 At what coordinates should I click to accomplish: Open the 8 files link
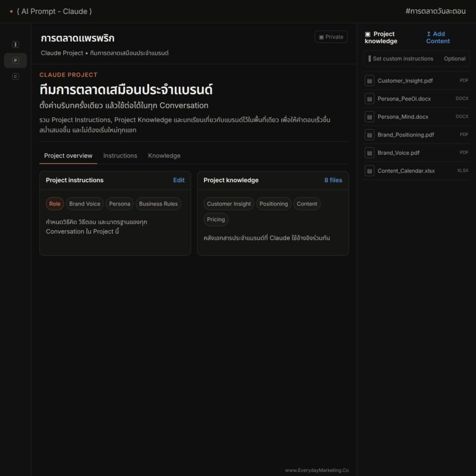click(333, 180)
